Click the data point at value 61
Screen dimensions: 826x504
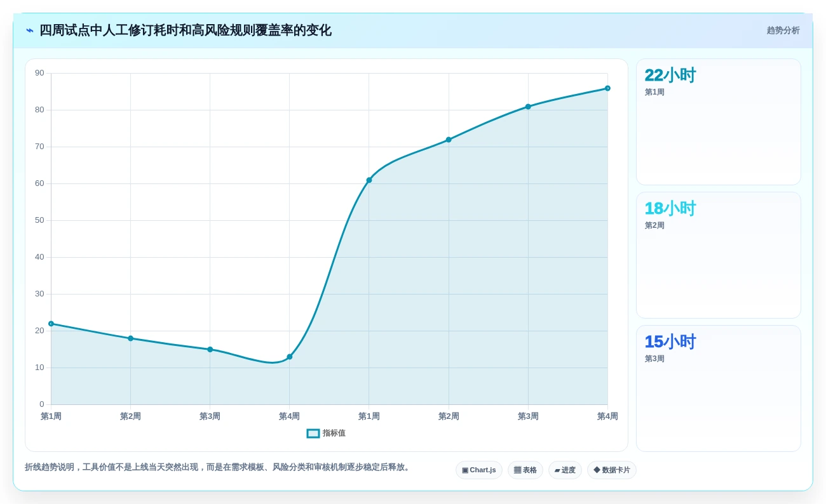[x=369, y=180]
